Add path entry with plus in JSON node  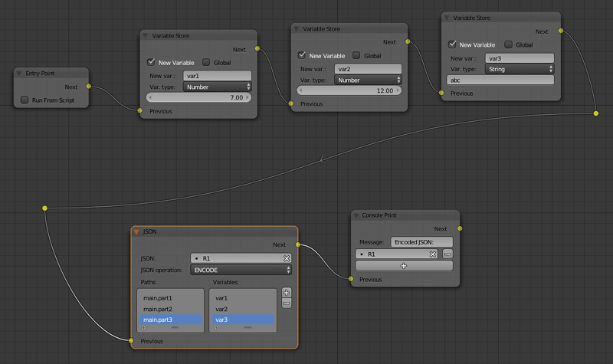[x=287, y=292]
